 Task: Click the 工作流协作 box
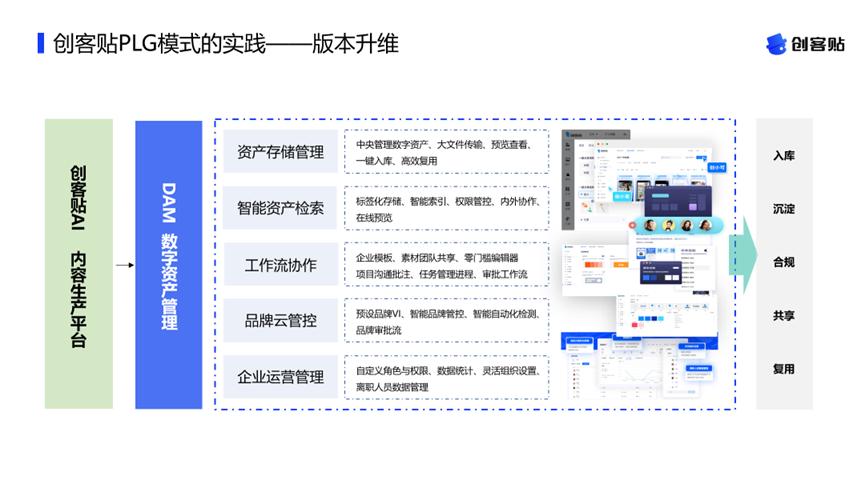280,265
